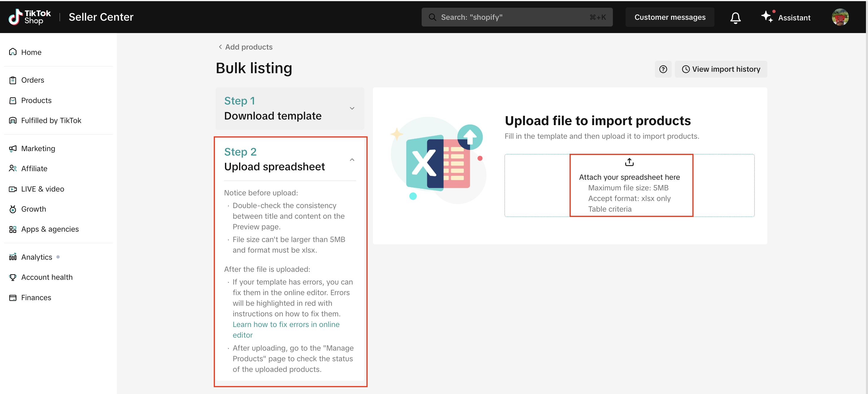
Task: Click the help question mark icon
Action: tap(663, 69)
